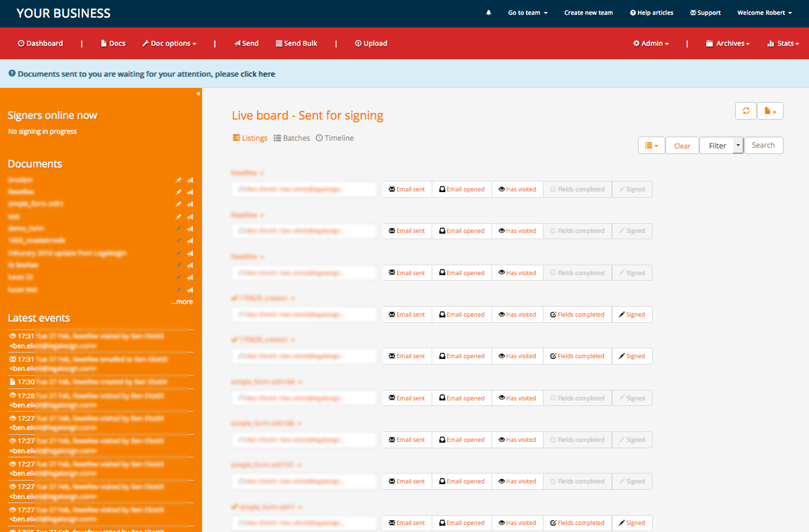
Task: Open the Filter caret dropdown
Action: click(738, 146)
